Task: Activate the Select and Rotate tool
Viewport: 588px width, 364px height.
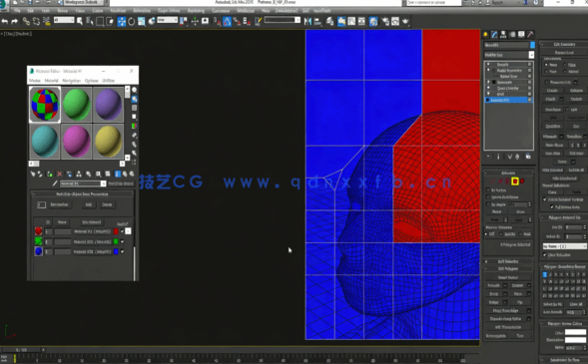Action: point(131,21)
